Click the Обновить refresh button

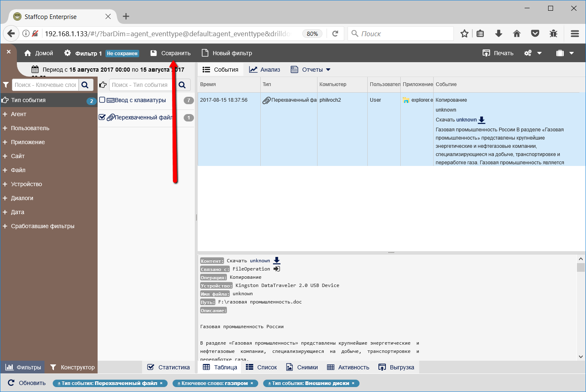[x=27, y=383]
